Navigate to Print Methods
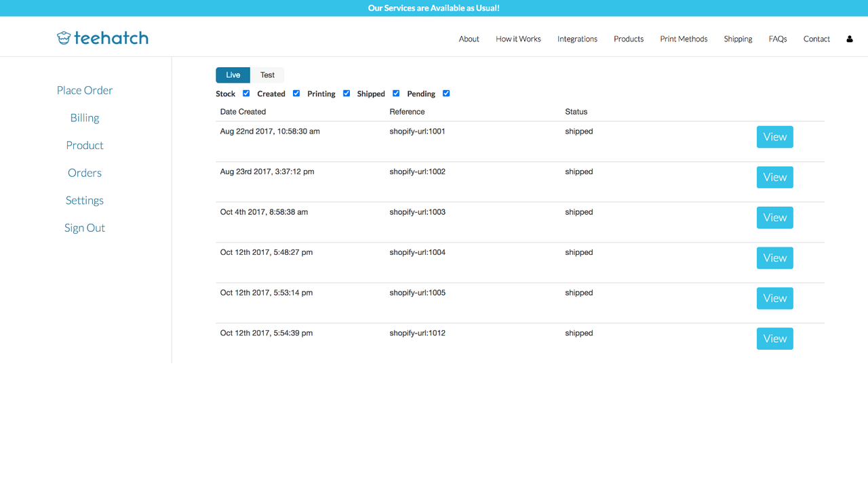This screenshot has height=488, width=868. click(683, 39)
